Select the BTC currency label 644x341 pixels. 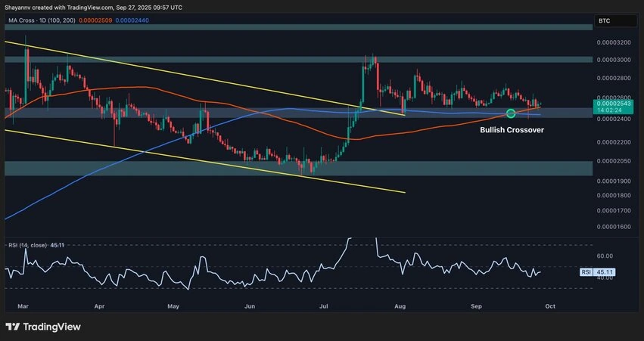tap(604, 22)
